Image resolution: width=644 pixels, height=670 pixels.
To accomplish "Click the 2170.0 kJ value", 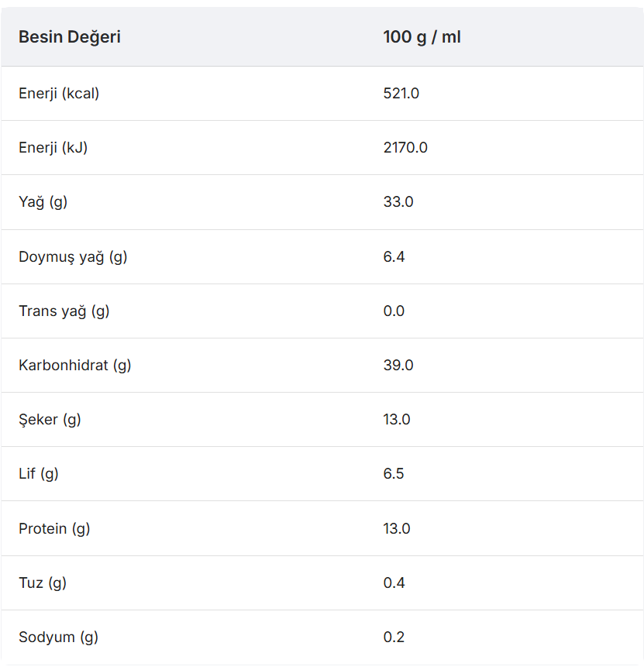I will [405, 147].
